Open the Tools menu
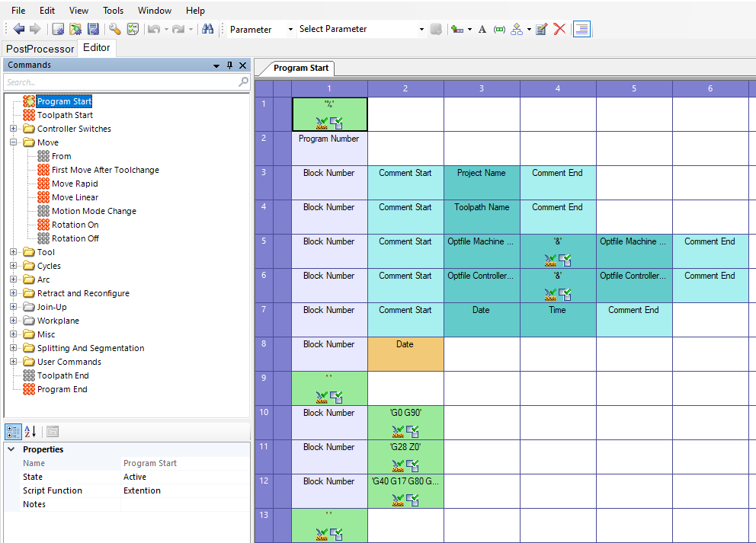The width and height of the screenshot is (756, 543). pos(114,10)
